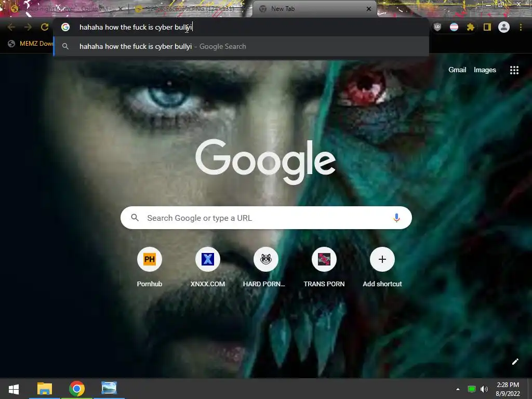The height and width of the screenshot is (399, 532).
Task: Open the Extensions puzzle-piece menu
Action: click(470, 27)
